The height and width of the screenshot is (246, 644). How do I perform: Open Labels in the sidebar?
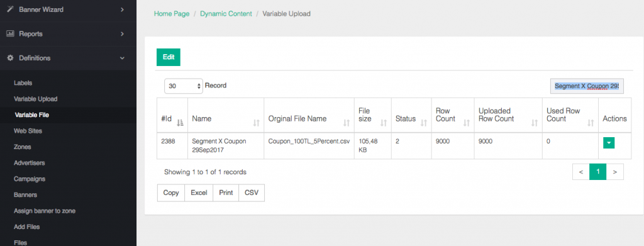coord(23,83)
